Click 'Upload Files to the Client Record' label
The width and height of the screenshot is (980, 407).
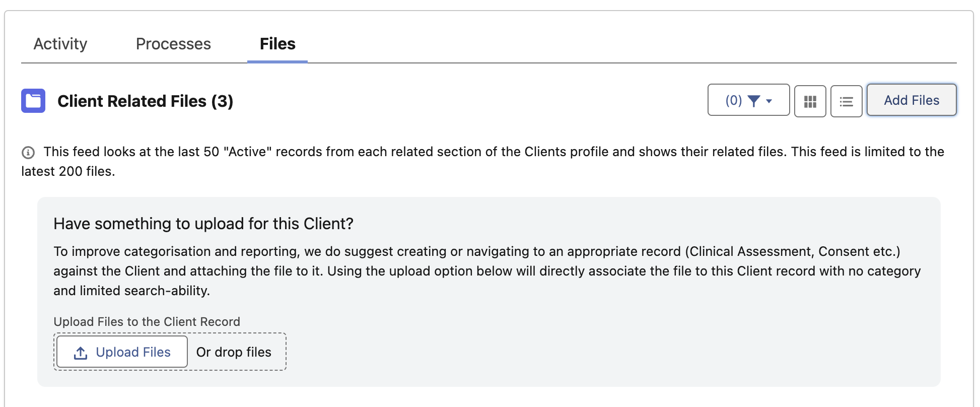147,322
